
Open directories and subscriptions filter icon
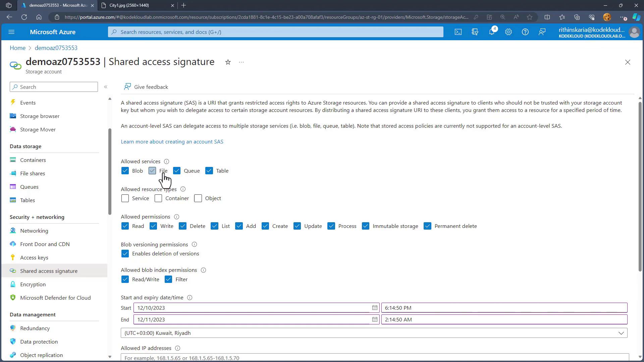tap(475, 32)
